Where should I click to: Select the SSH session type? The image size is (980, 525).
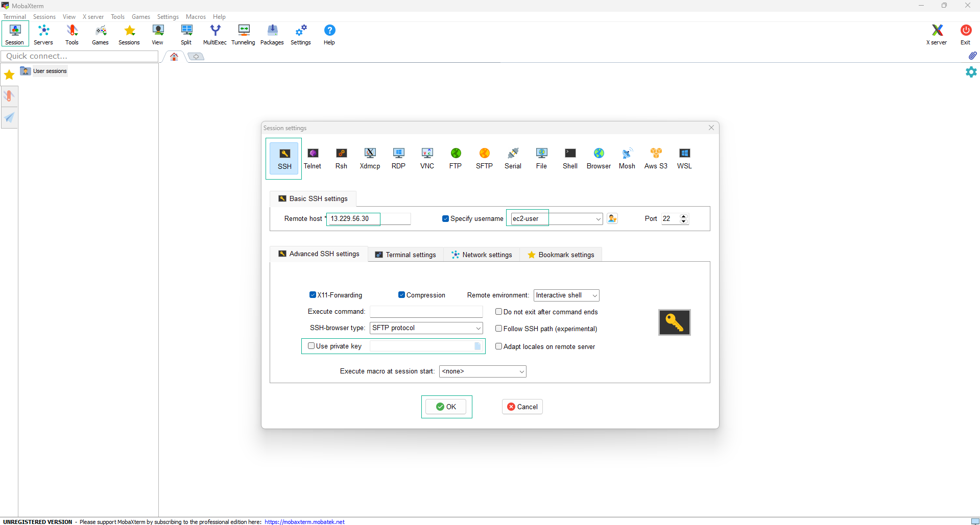284,159
